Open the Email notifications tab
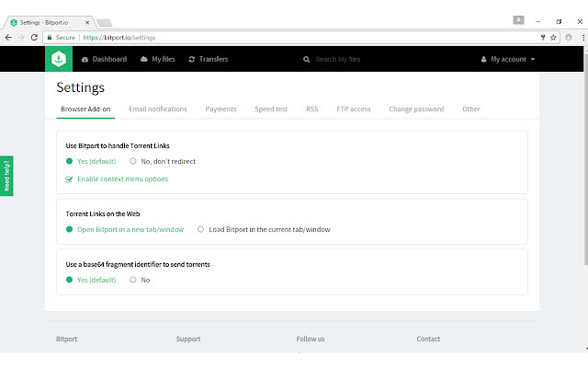This screenshot has width=588, height=368. [158, 109]
